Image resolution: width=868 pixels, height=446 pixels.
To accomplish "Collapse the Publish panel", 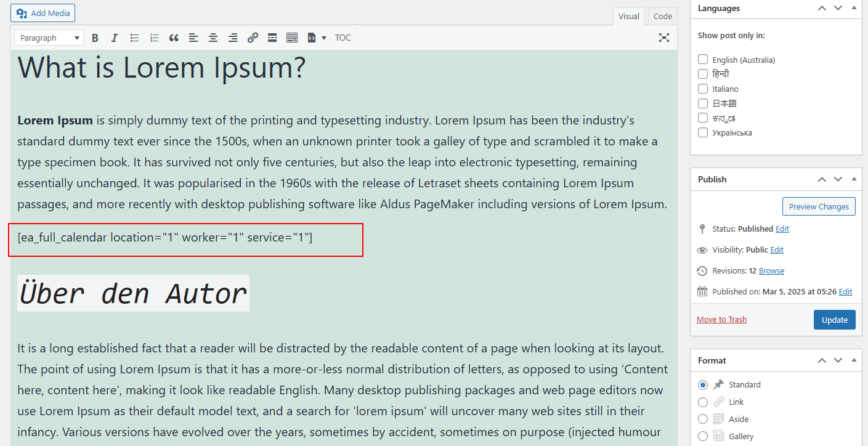I will (x=854, y=179).
